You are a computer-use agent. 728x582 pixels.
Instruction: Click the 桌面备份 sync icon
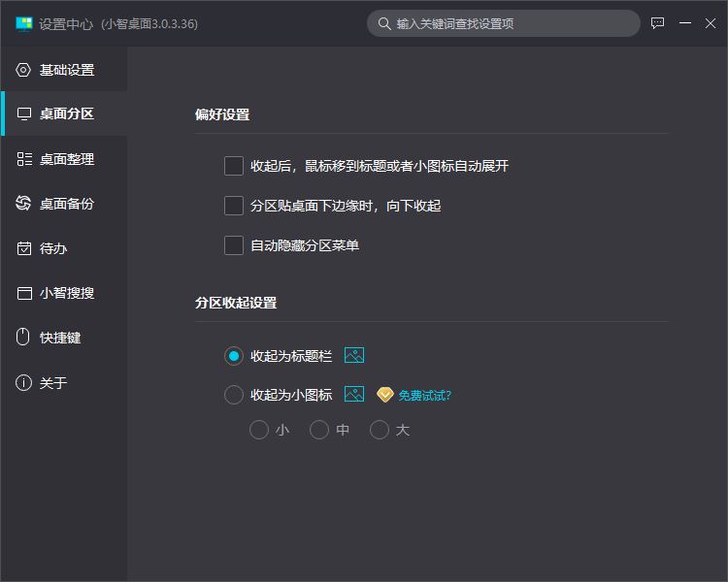click(x=23, y=203)
